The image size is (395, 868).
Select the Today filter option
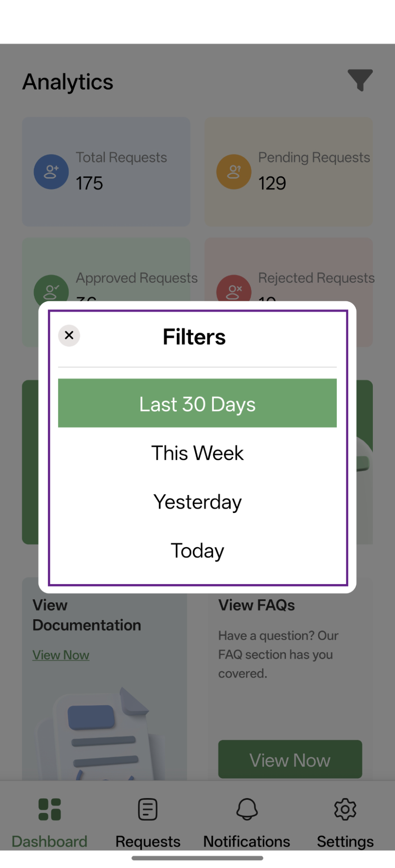click(197, 551)
